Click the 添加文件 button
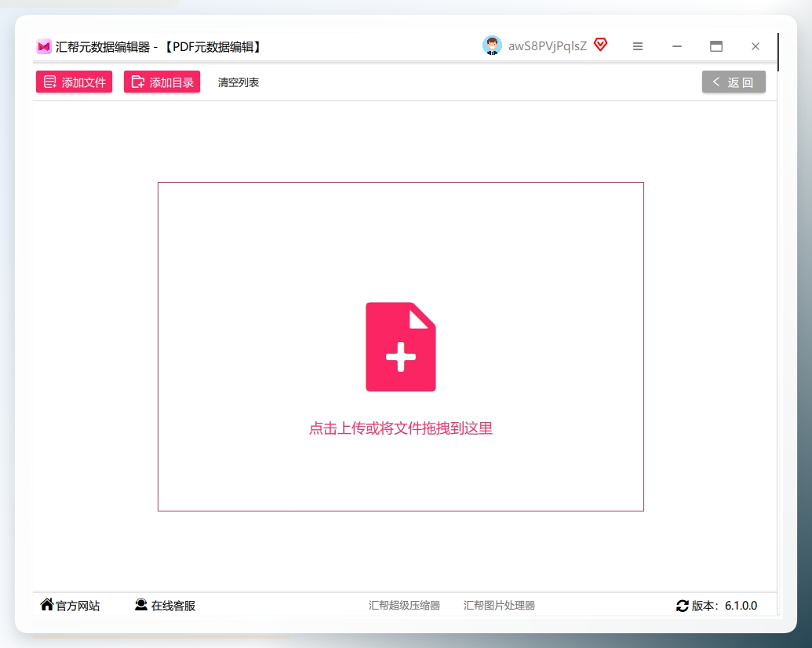The image size is (812, 648). pyautogui.click(x=74, y=82)
